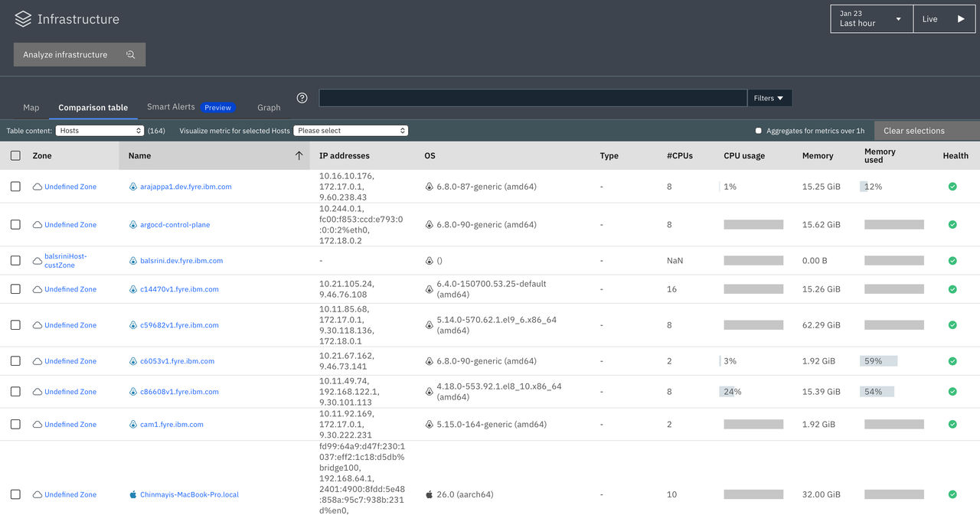Switch to the Graph tab
Image resolution: width=980 pixels, height=515 pixels.
pyautogui.click(x=269, y=108)
